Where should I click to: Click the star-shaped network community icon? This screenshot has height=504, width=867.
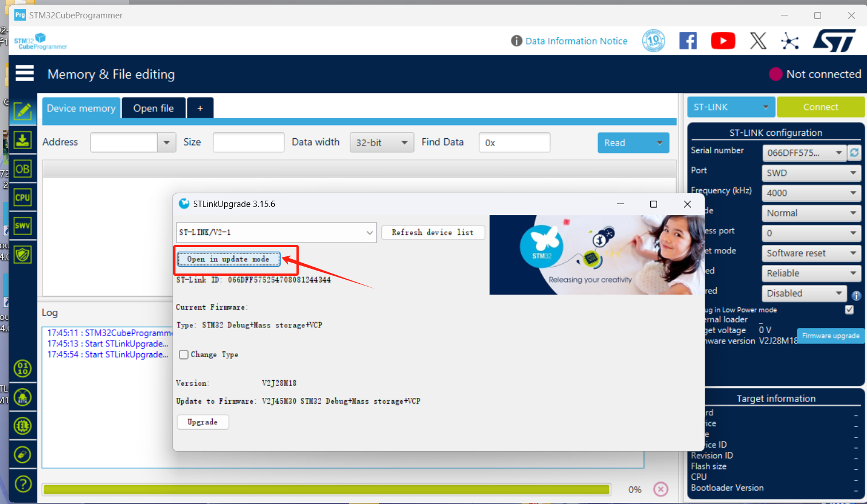pyautogui.click(x=790, y=41)
